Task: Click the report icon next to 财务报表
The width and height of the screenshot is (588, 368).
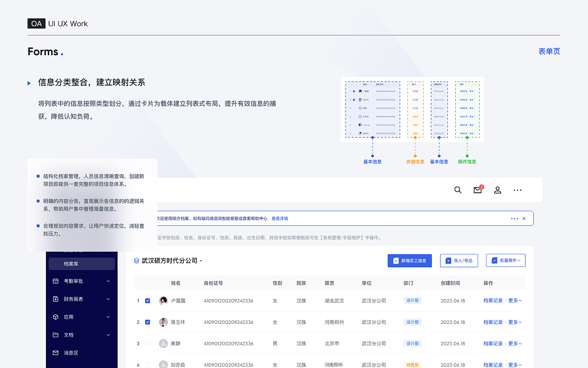Action: (x=56, y=299)
